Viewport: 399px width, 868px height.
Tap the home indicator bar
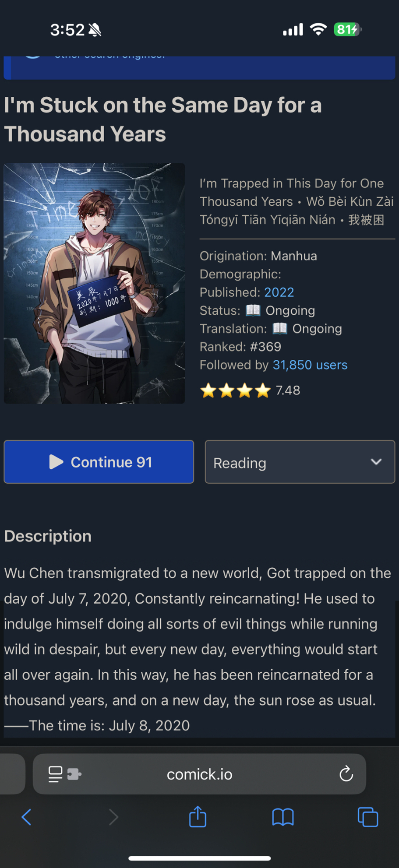(x=199, y=858)
